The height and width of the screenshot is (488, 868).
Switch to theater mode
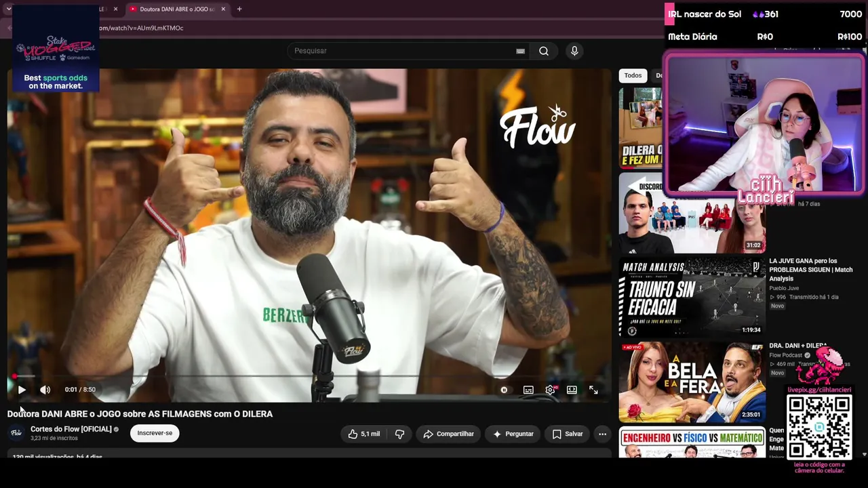pos(572,390)
